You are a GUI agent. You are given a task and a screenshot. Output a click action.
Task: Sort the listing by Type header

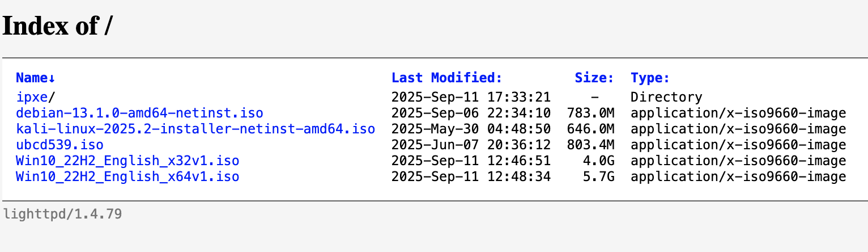(x=650, y=78)
